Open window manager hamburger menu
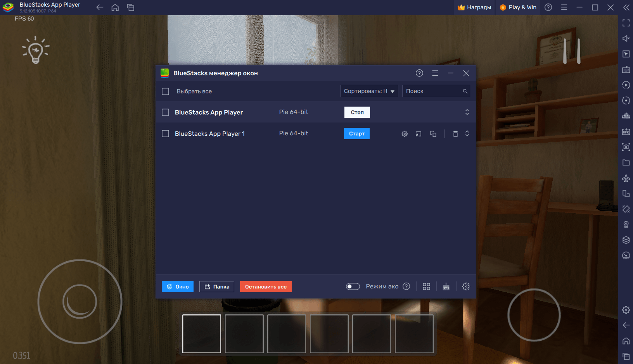The height and width of the screenshot is (364, 633). (x=435, y=73)
